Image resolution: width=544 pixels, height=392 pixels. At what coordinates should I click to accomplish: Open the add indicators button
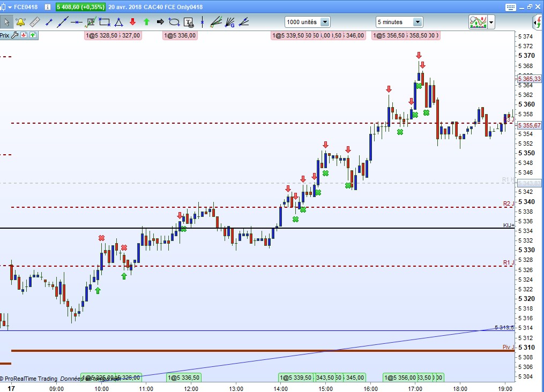[x=478, y=22]
